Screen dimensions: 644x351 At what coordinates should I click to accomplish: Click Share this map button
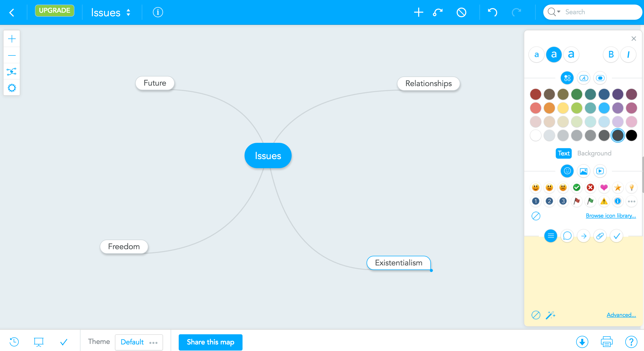210,341
